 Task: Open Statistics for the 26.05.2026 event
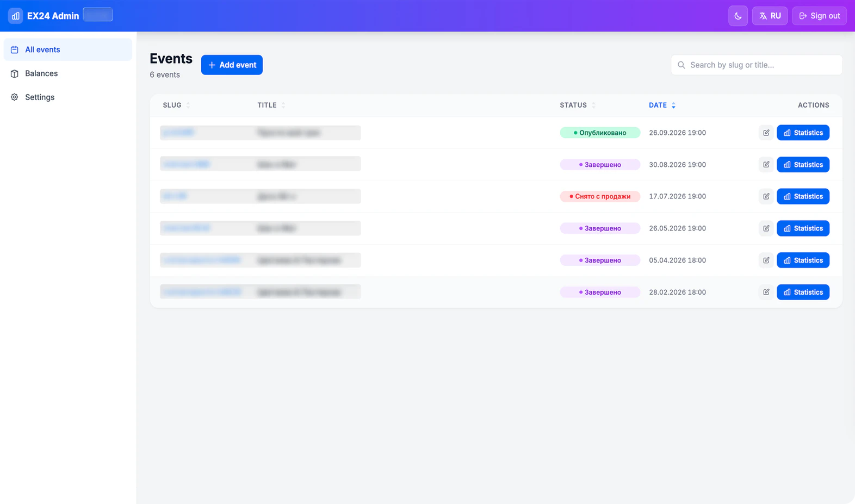tap(803, 228)
